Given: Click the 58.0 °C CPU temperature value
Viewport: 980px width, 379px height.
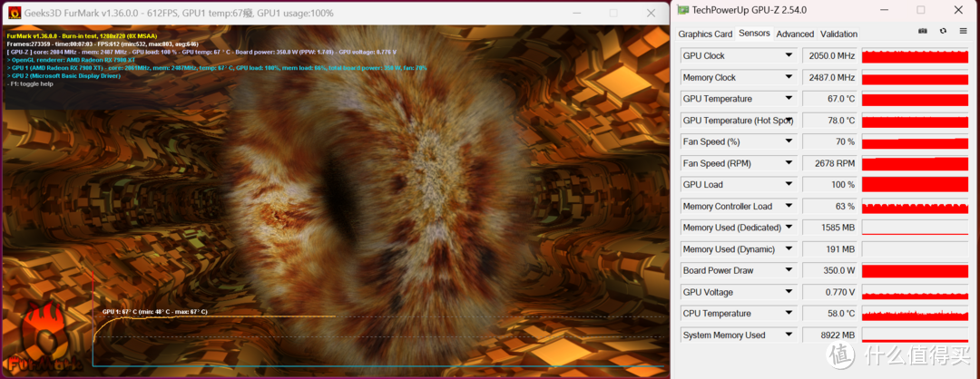Looking at the screenshot, I should pos(829,314).
